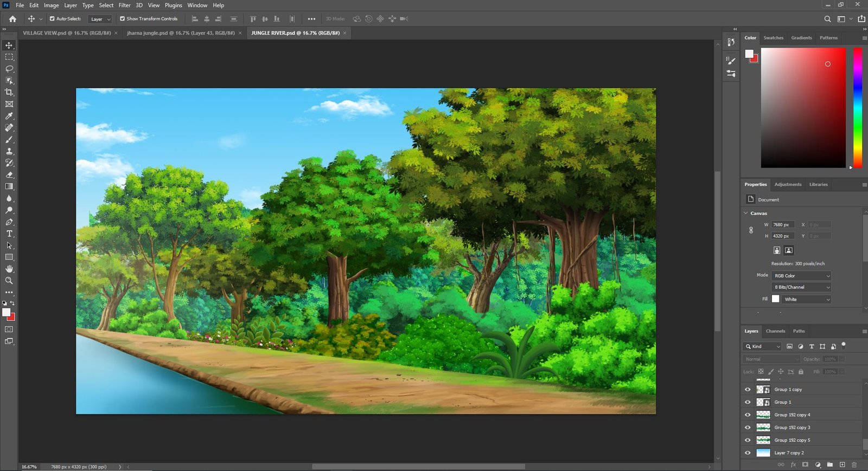This screenshot has height=471, width=868.
Task: Toggle the Auto-Select checkbox
Action: 52,19
